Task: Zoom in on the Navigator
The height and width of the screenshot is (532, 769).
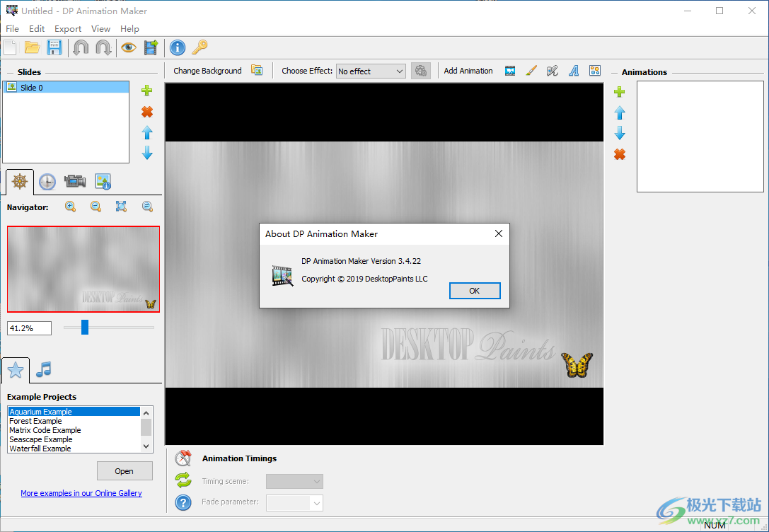Action: [71, 207]
